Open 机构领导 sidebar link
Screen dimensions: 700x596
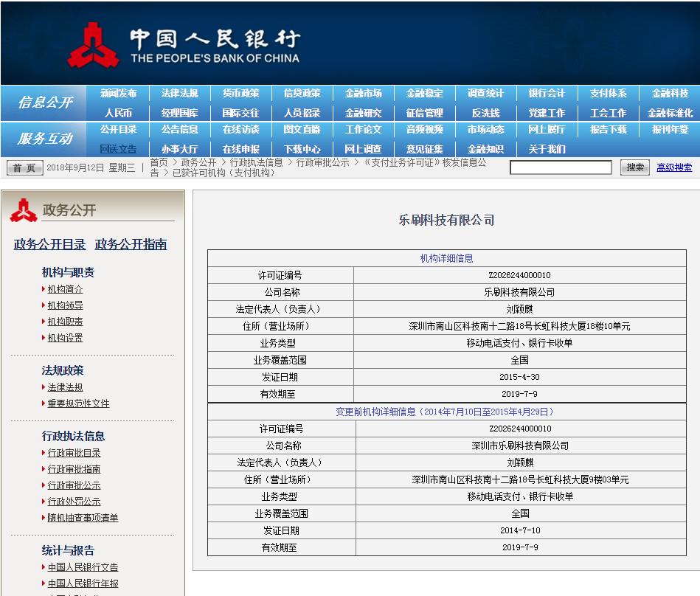tap(65, 305)
